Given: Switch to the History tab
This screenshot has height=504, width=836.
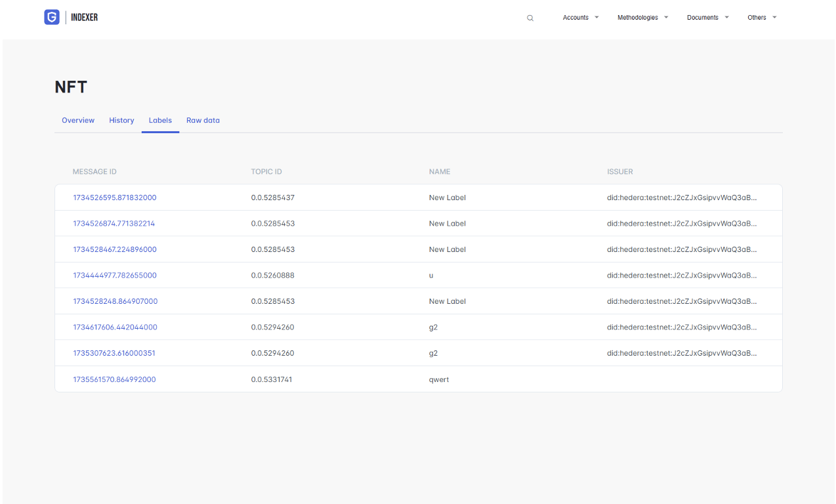Looking at the screenshot, I should point(121,121).
